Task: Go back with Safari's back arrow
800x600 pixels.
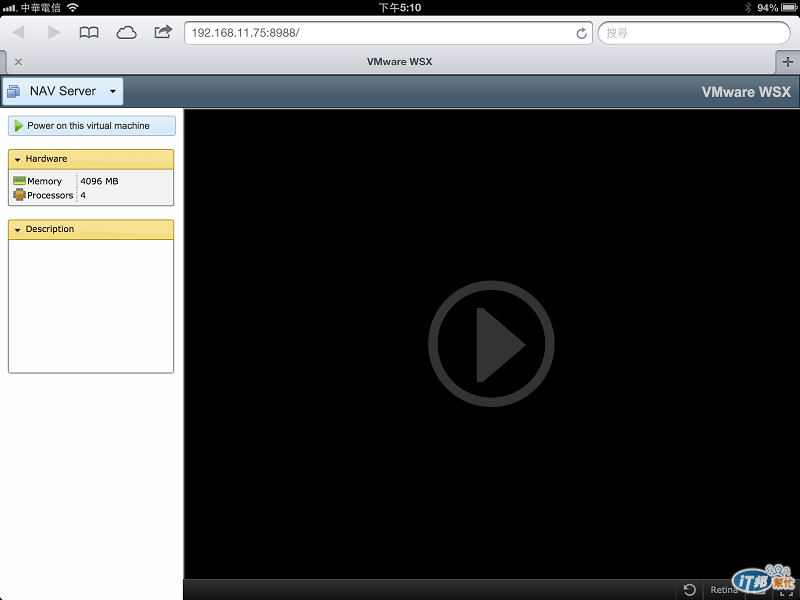Action: click(18, 33)
